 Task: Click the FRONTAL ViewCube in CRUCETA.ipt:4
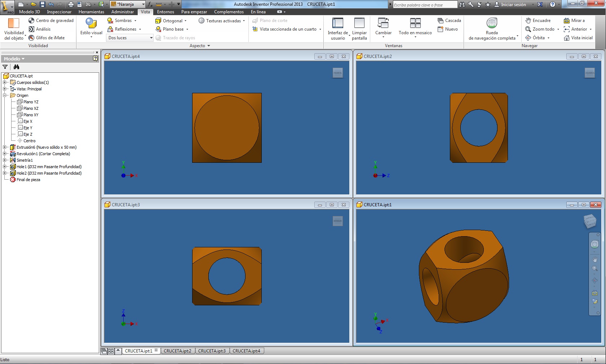338,73
